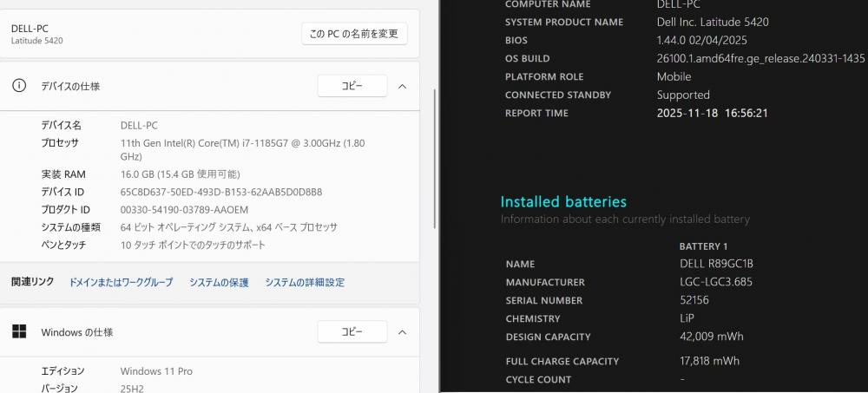The image size is (868, 393).
Task: Copy the Windows specifications
Action: coord(352,331)
